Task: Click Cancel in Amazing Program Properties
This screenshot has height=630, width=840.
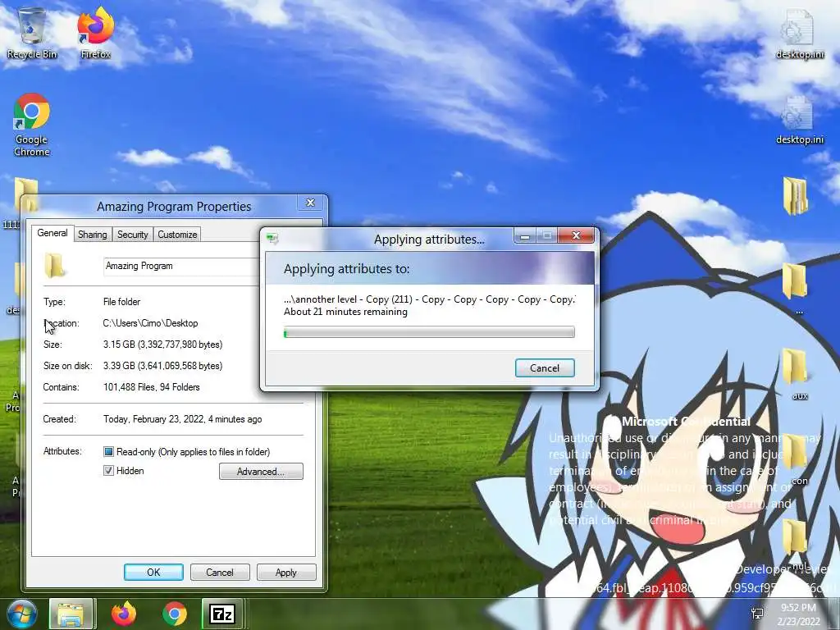Action: [220, 572]
